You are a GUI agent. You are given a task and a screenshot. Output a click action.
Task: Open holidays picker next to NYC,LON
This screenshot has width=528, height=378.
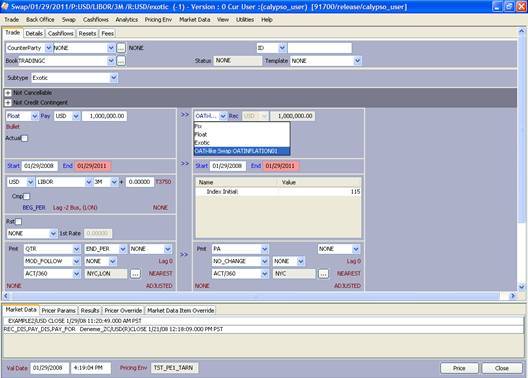[135, 274]
